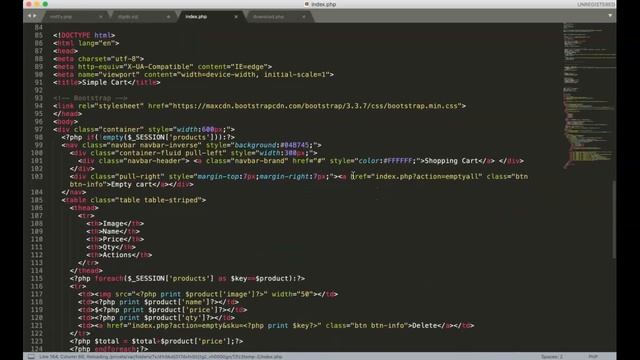Click line number 85 in the gutter
The height and width of the screenshot is (360, 640).
[x=39, y=35]
